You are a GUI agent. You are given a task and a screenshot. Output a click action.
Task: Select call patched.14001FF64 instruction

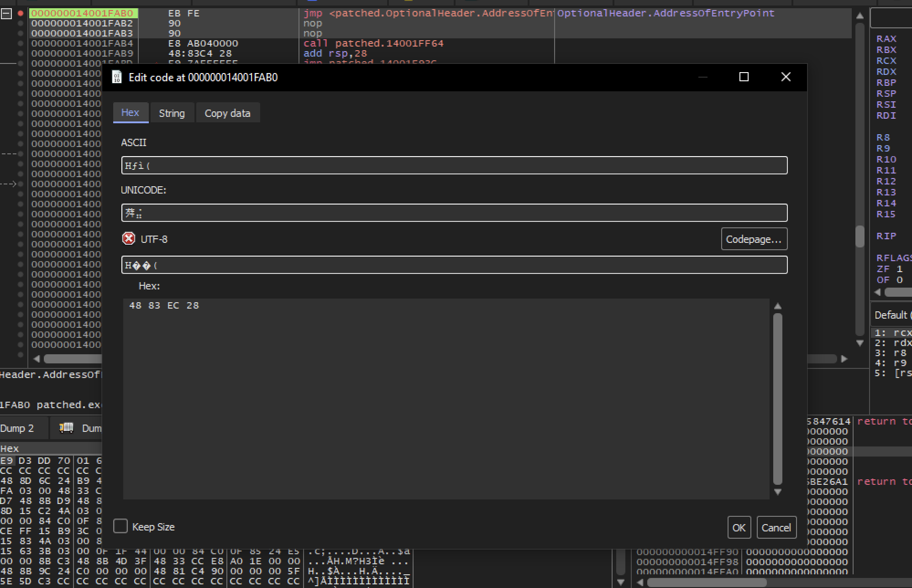373,43
